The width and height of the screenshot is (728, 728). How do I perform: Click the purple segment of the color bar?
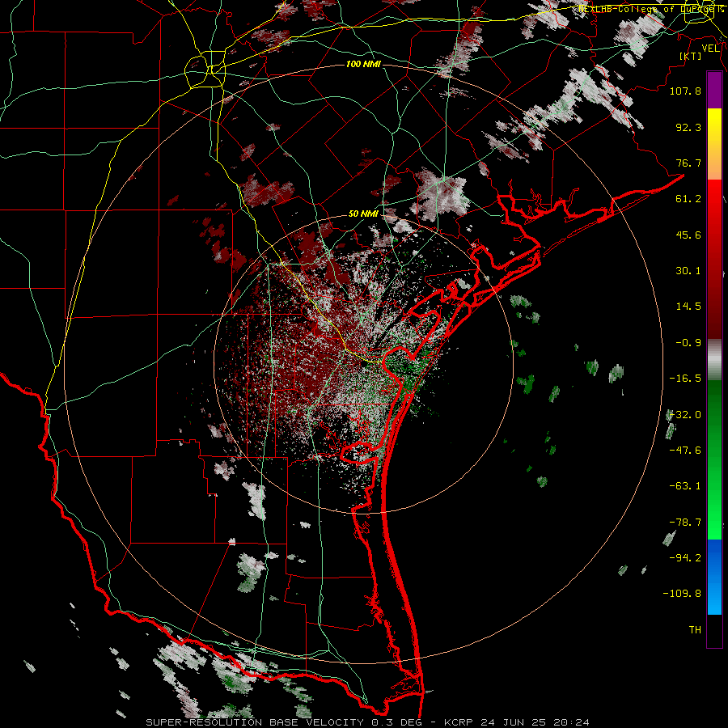pos(714,91)
